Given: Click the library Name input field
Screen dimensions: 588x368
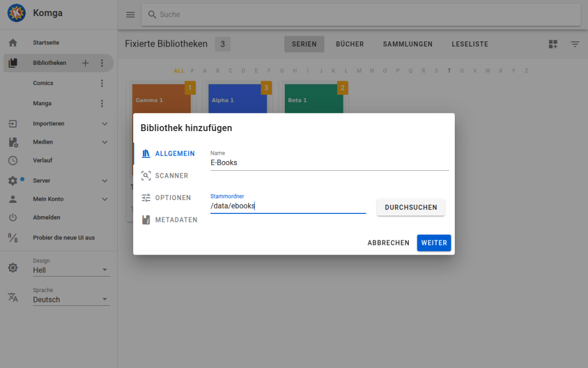Looking at the screenshot, I should [x=330, y=163].
